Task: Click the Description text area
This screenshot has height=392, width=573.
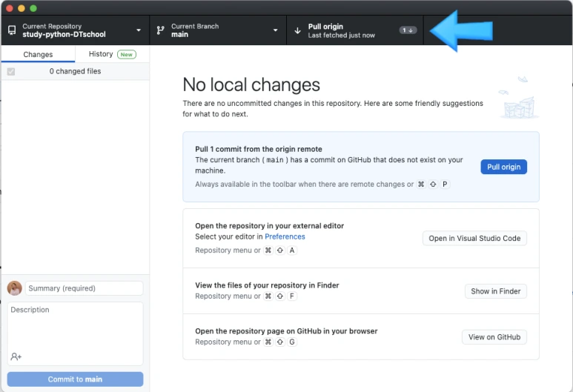Action: pyautogui.click(x=76, y=333)
